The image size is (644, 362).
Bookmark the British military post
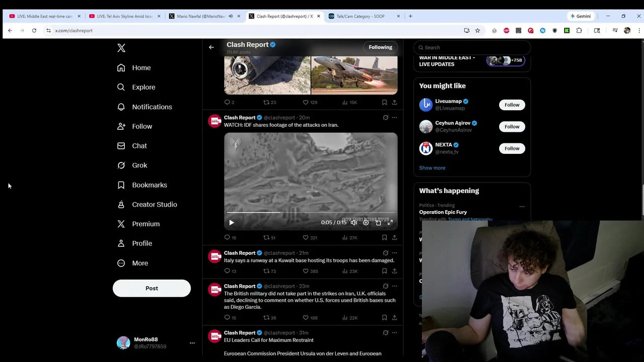point(384,318)
